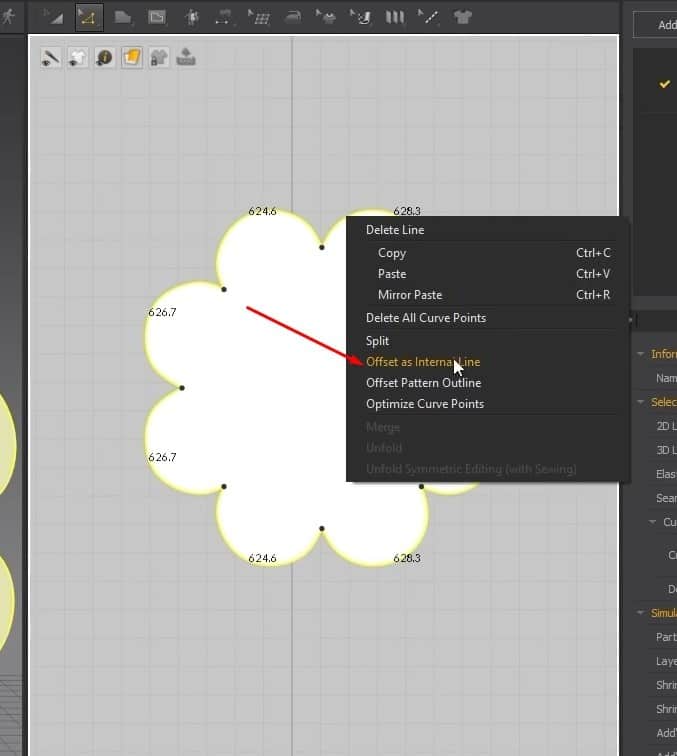Collapse the 'Cu' subsection arrow
The image size is (677, 756).
point(652,521)
